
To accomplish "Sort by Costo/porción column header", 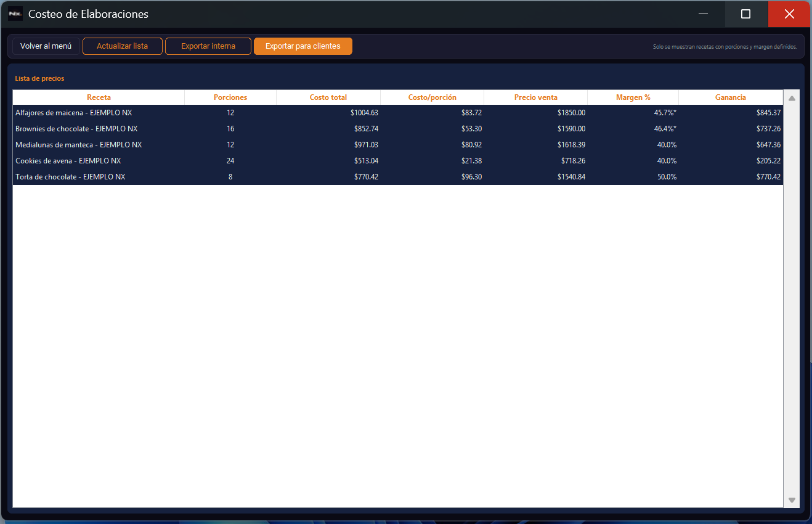I will (x=432, y=97).
